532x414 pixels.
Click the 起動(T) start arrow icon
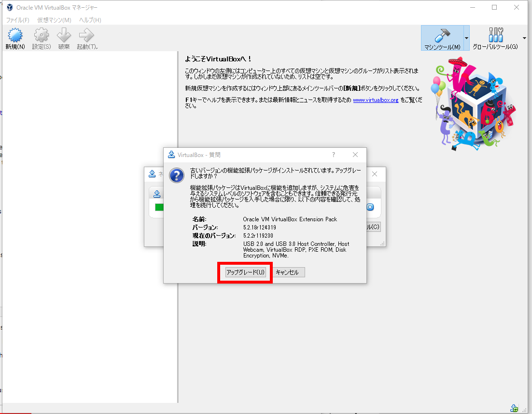tap(86, 35)
